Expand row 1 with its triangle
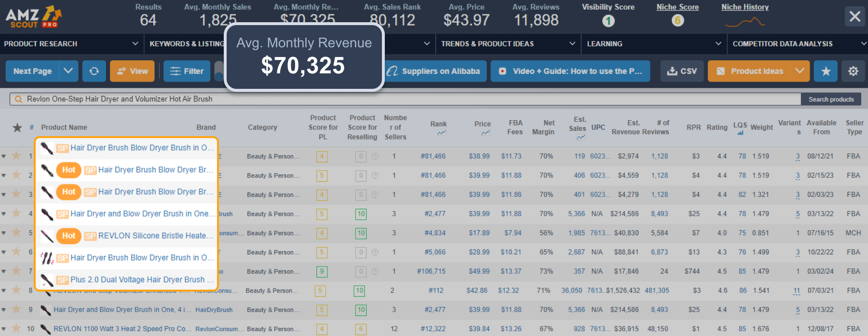The image size is (868, 336). click(x=4, y=156)
